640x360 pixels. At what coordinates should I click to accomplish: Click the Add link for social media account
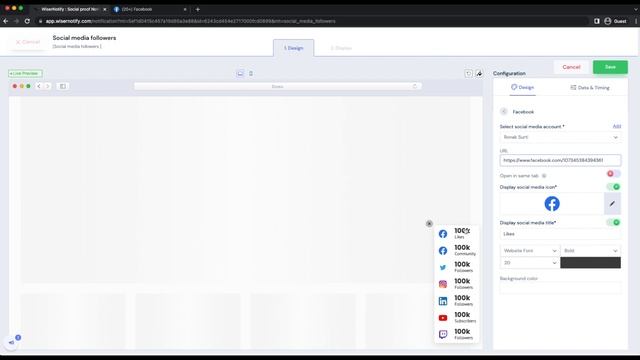point(617,127)
